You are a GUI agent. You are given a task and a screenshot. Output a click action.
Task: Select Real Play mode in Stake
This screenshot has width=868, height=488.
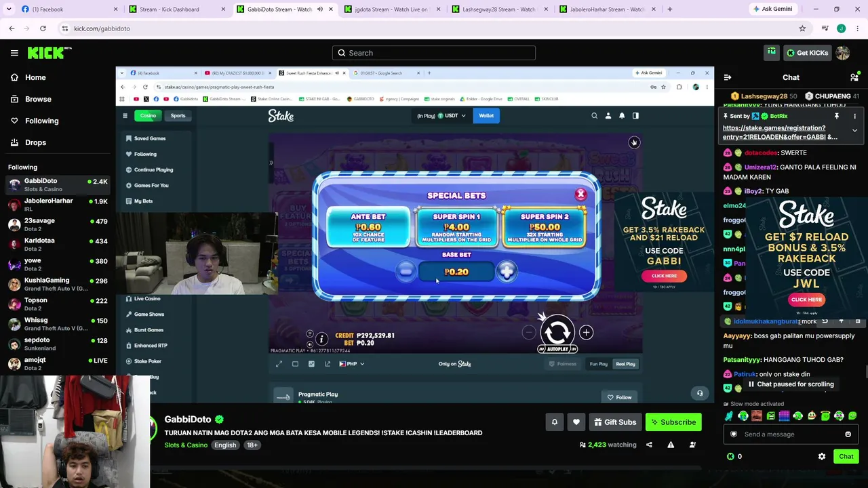tap(625, 364)
